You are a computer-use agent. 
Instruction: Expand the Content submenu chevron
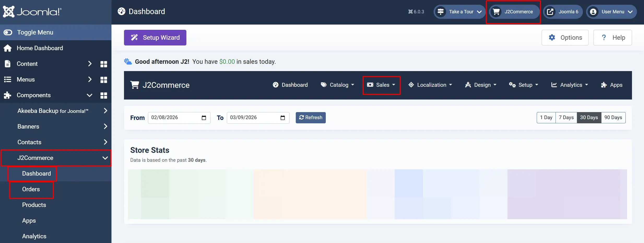pyautogui.click(x=90, y=64)
